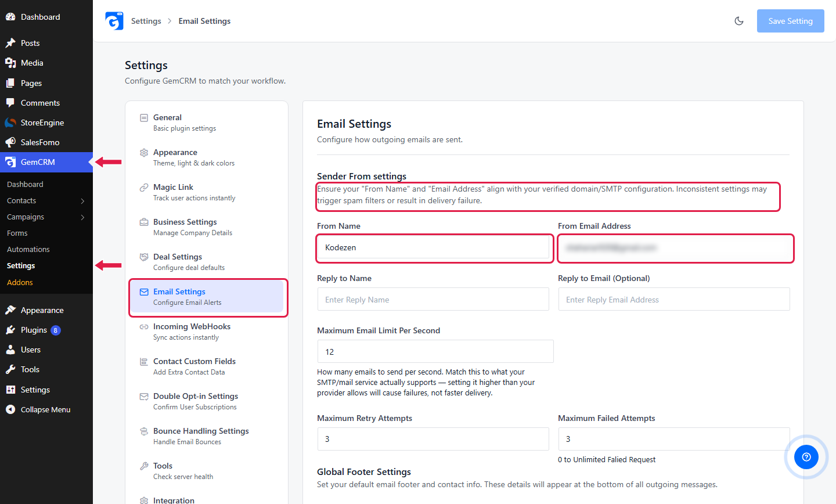This screenshot has width=836, height=504.
Task: Select the Email Settings tab
Action: coord(207,297)
